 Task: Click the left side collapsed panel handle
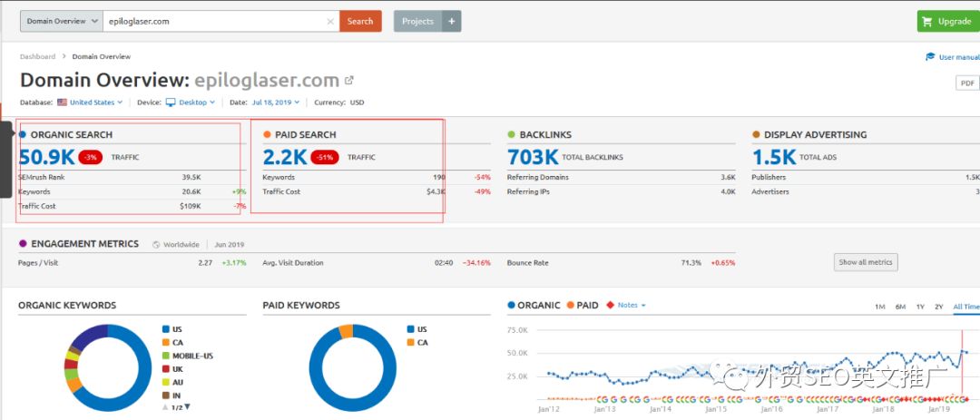[5, 159]
